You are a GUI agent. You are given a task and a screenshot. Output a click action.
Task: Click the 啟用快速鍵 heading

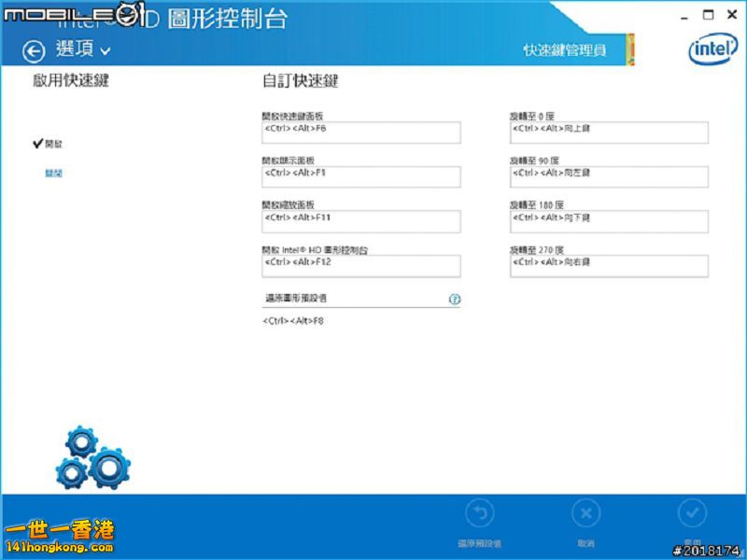[71, 80]
